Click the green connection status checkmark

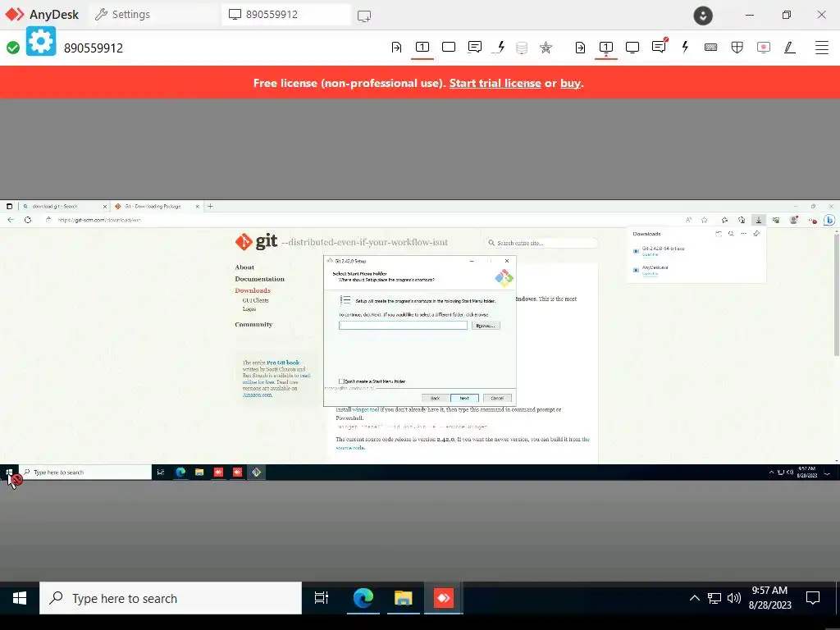[x=13, y=48]
